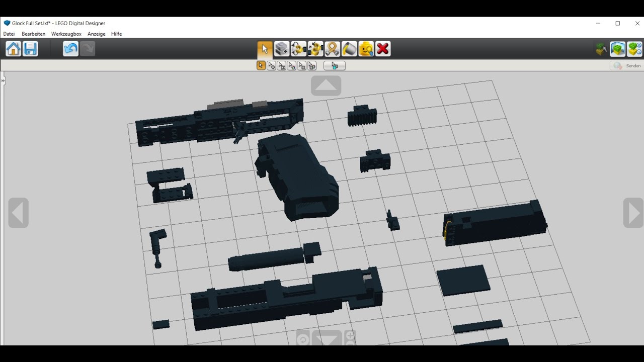Maximize the LEGO Digital Designer window

click(x=618, y=23)
